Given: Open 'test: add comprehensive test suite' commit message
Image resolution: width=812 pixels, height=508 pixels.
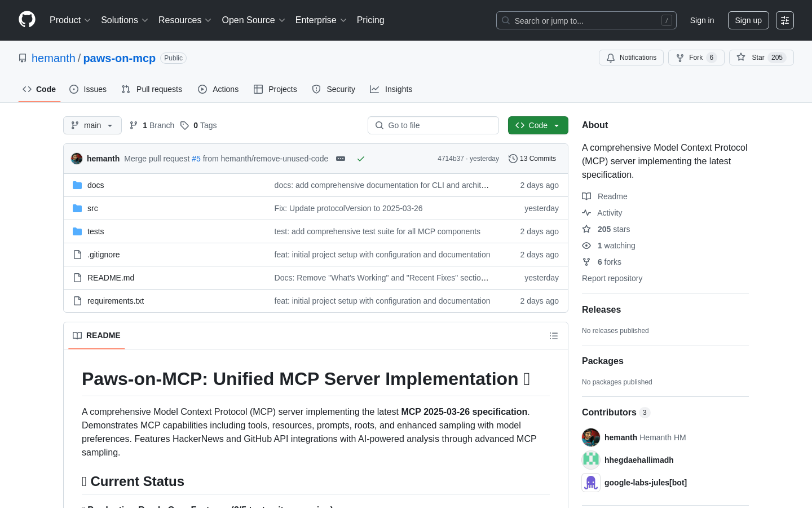Looking at the screenshot, I should pos(377,231).
